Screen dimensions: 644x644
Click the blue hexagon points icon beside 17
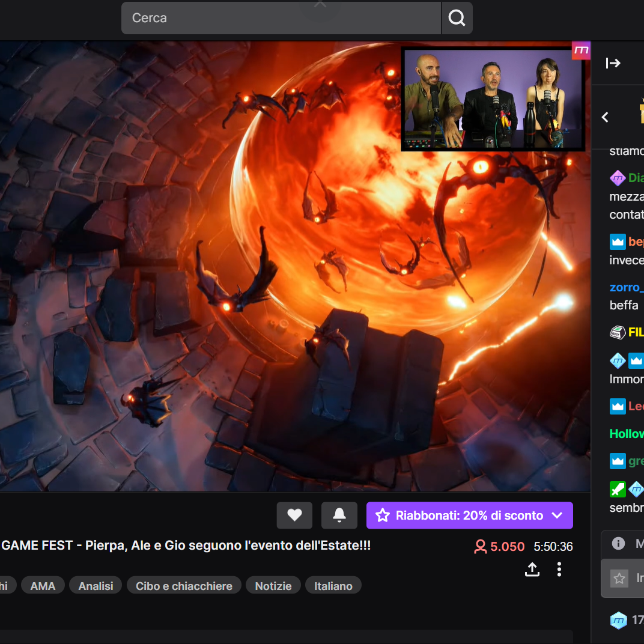click(x=619, y=620)
